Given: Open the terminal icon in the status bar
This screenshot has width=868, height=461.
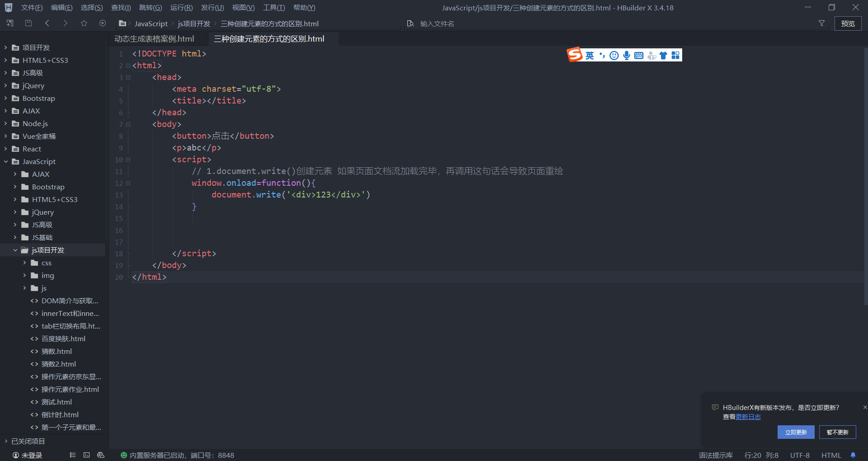Looking at the screenshot, I should 86,455.
